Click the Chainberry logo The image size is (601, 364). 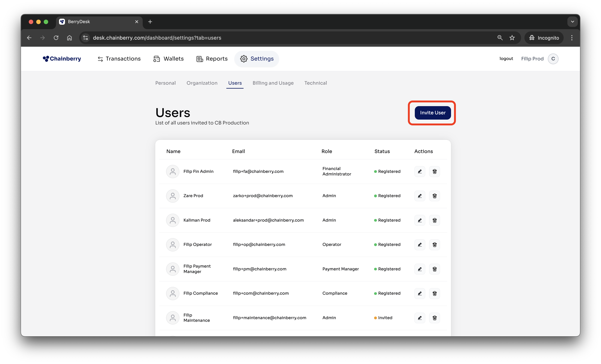(62, 59)
